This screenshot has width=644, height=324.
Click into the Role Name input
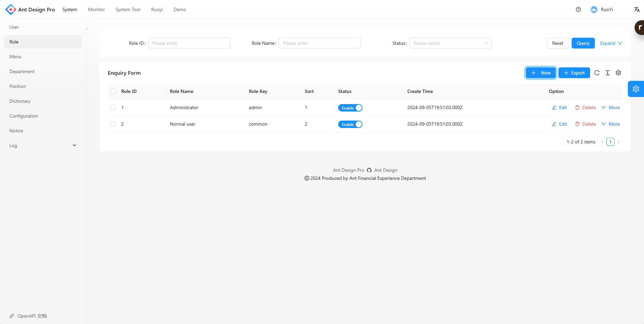(x=320, y=43)
